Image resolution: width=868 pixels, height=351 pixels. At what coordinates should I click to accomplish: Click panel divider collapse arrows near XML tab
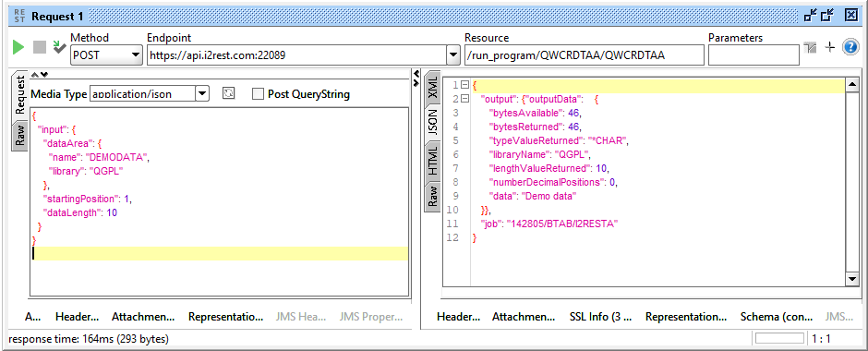point(416,79)
